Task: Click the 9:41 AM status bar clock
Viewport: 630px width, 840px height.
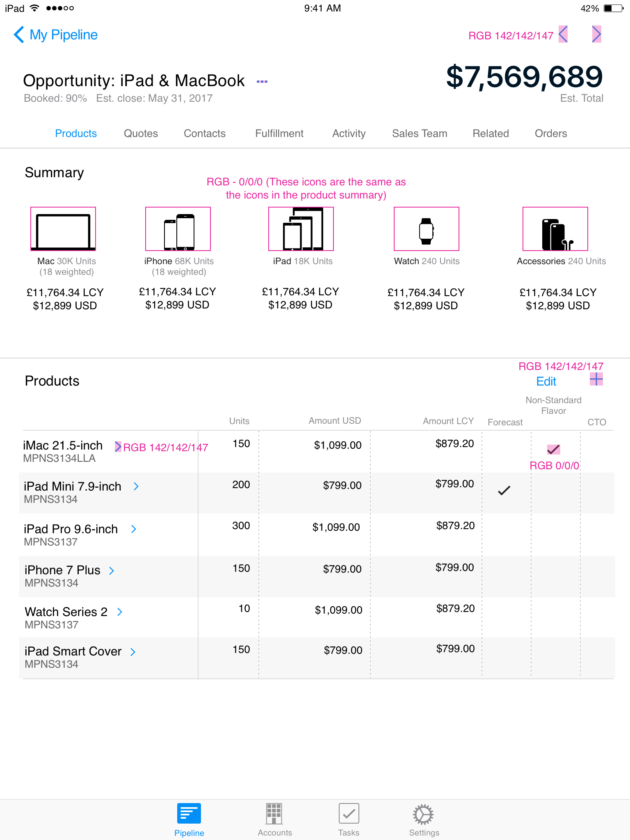Action: pyautogui.click(x=322, y=8)
